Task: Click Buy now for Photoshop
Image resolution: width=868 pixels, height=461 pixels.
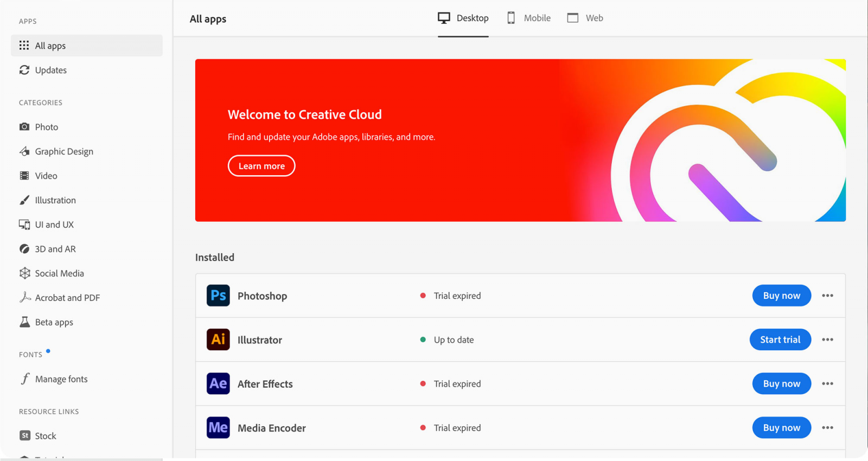Action: pyautogui.click(x=782, y=296)
